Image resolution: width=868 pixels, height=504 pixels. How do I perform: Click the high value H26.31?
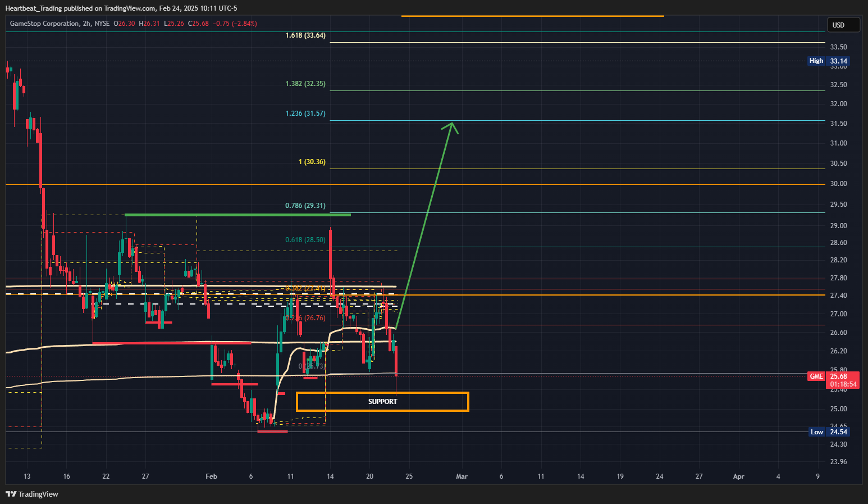pos(150,24)
